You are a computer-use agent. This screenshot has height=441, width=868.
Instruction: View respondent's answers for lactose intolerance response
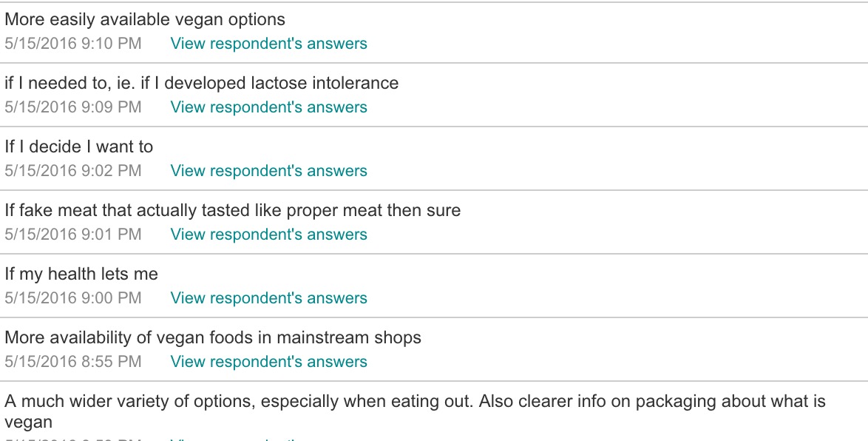(x=268, y=107)
